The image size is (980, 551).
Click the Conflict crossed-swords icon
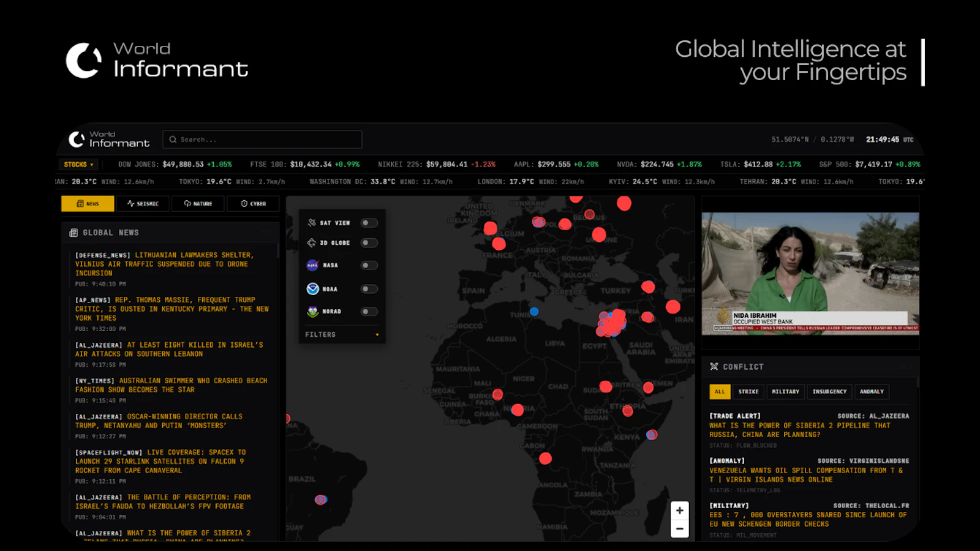[714, 367]
